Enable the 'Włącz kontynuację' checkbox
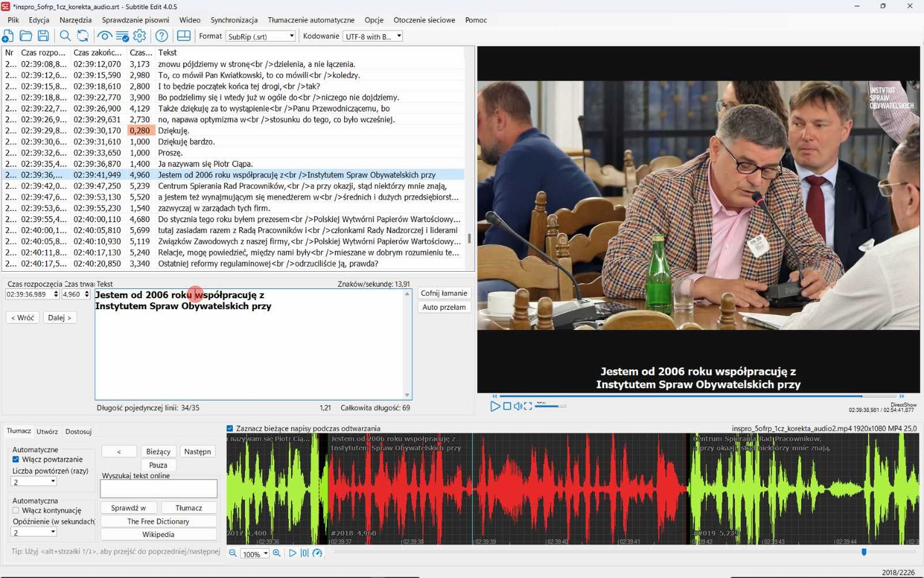924x578 pixels. [16, 510]
